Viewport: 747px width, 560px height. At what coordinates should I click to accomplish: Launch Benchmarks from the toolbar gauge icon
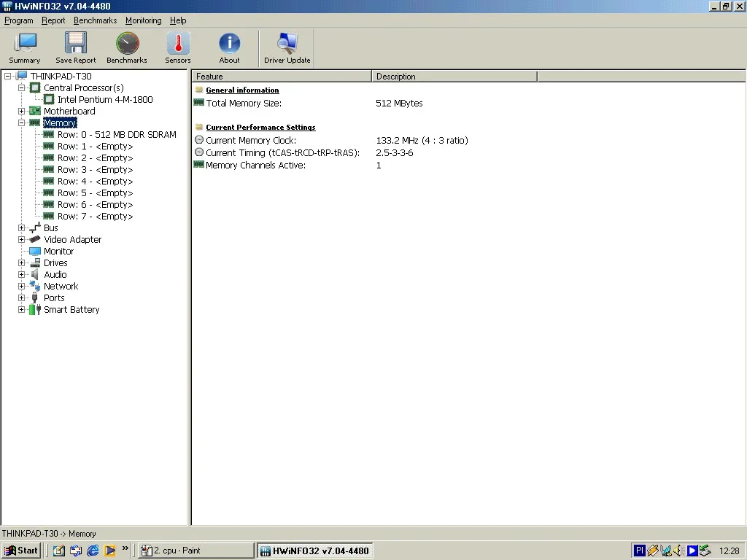pyautogui.click(x=127, y=43)
